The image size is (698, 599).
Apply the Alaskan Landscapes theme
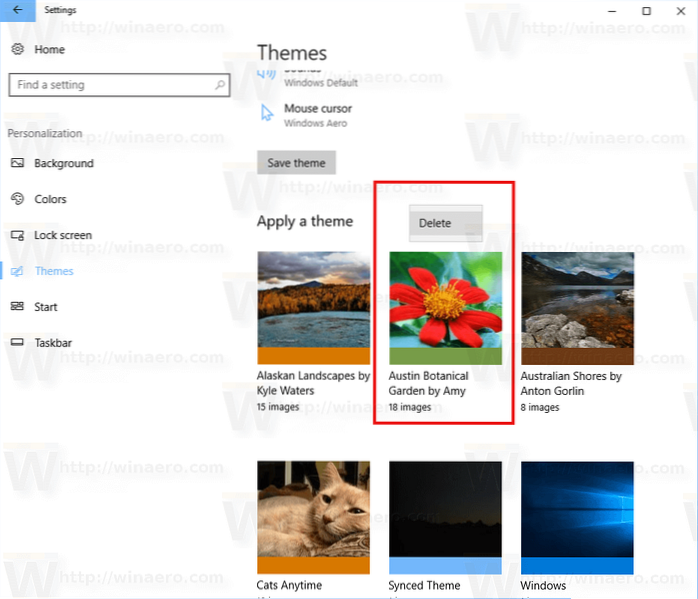pos(313,307)
